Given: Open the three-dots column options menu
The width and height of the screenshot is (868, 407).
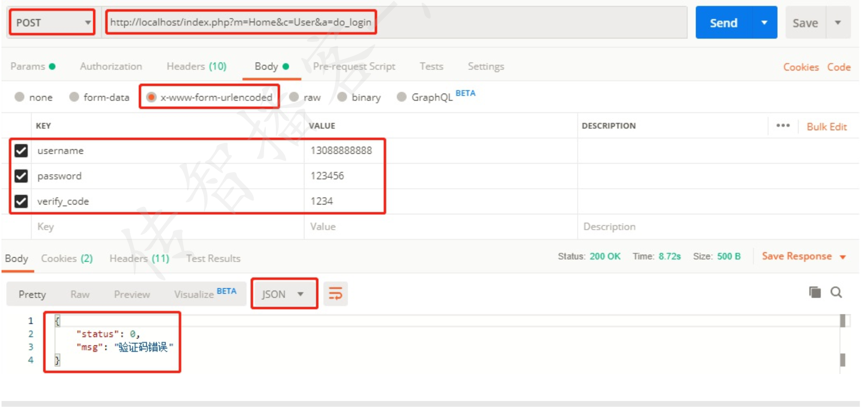Looking at the screenshot, I should pyautogui.click(x=783, y=126).
